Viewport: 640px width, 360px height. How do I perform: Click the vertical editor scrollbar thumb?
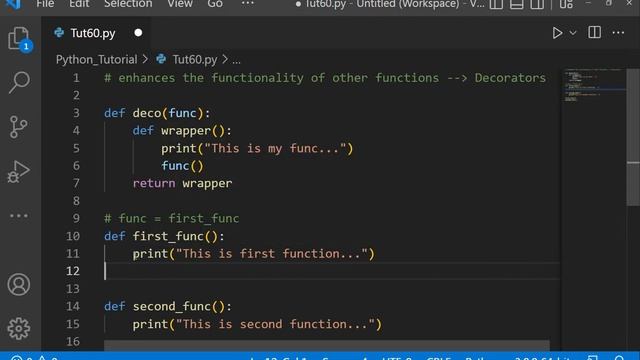pyautogui.click(x=633, y=137)
